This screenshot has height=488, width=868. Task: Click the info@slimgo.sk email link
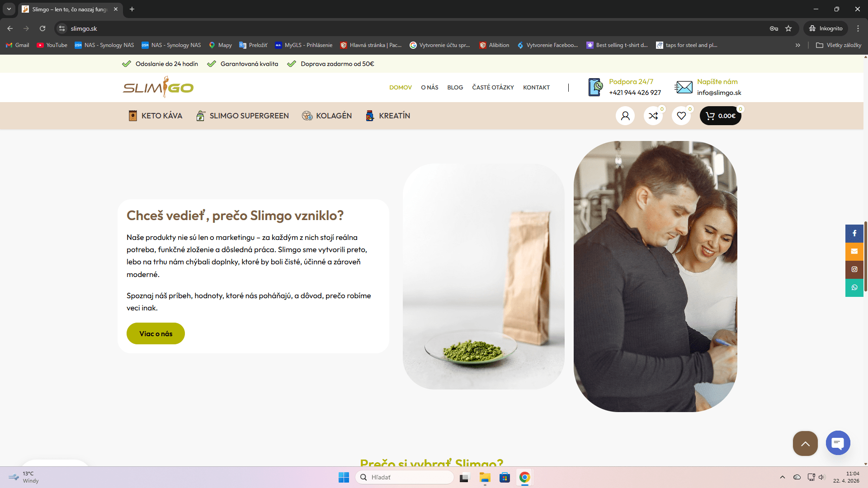click(x=719, y=93)
